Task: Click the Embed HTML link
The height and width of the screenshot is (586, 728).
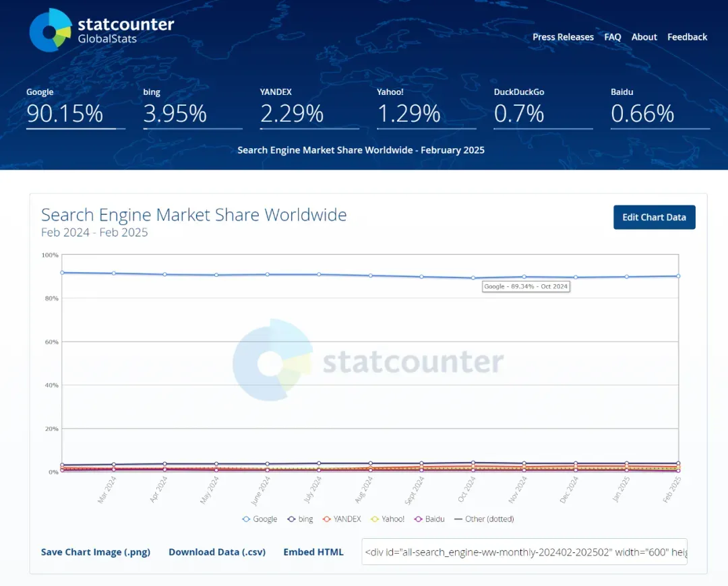Action: [x=313, y=552]
